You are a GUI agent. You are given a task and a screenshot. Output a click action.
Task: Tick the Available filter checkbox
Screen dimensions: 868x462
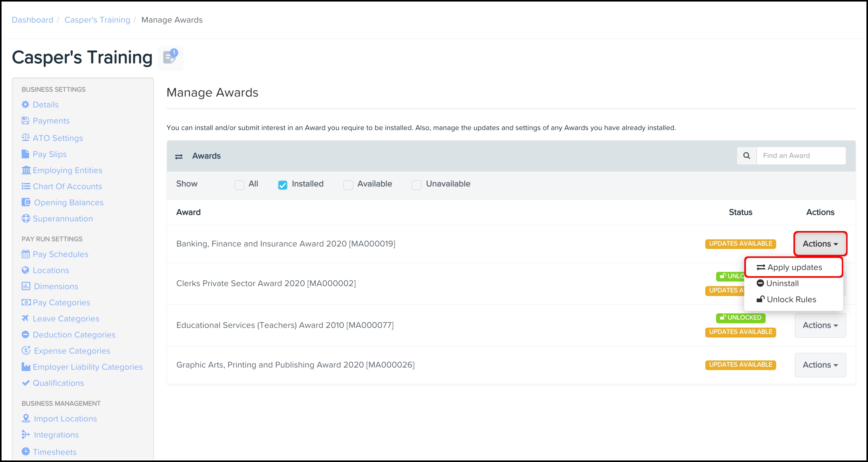[348, 185]
